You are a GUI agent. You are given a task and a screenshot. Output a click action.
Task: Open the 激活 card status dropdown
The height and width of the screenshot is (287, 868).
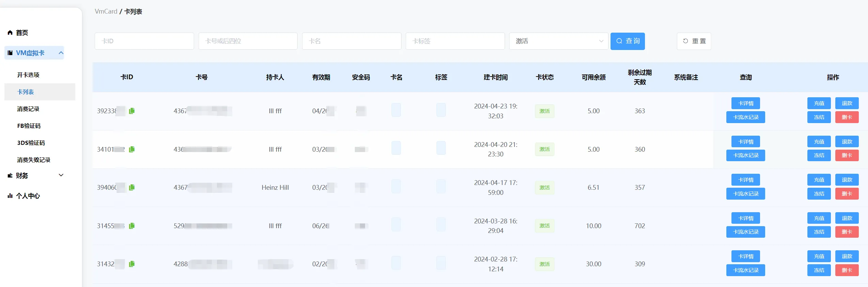coord(558,41)
